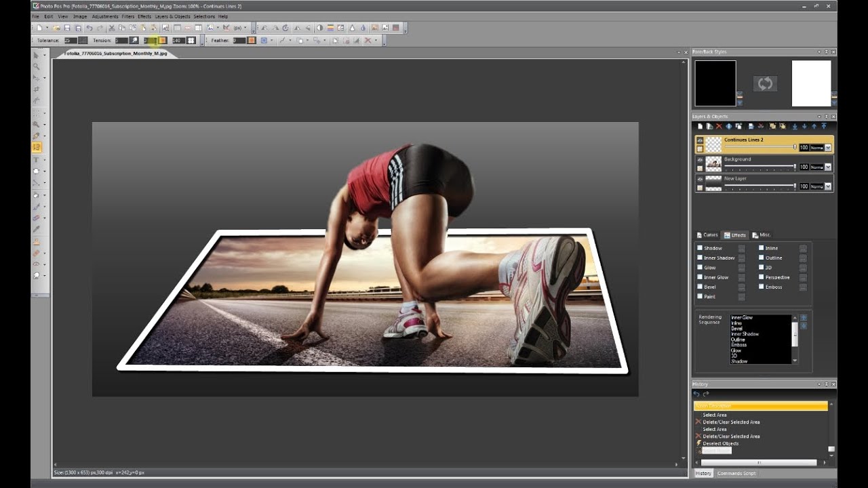Save the image with floppy icon
868x488 pixels.
pyautogui.click(x=67, y=28)
